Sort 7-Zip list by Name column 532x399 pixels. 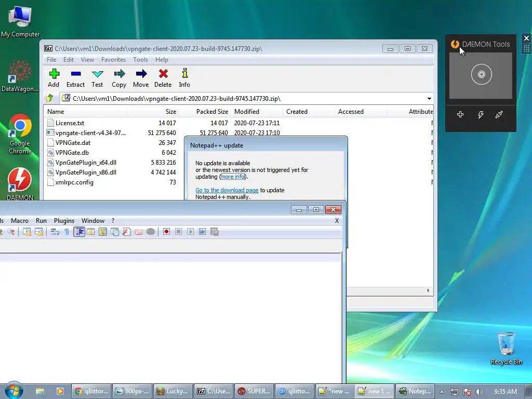coord(85,112)
